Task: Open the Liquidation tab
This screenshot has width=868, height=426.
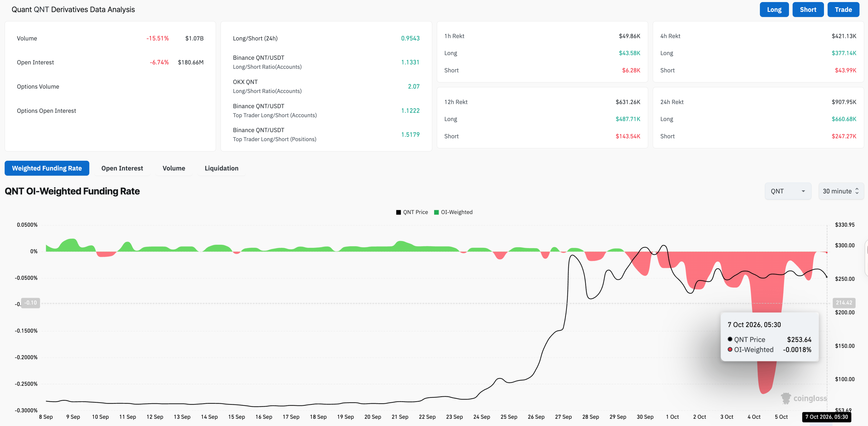Action: 221,168
